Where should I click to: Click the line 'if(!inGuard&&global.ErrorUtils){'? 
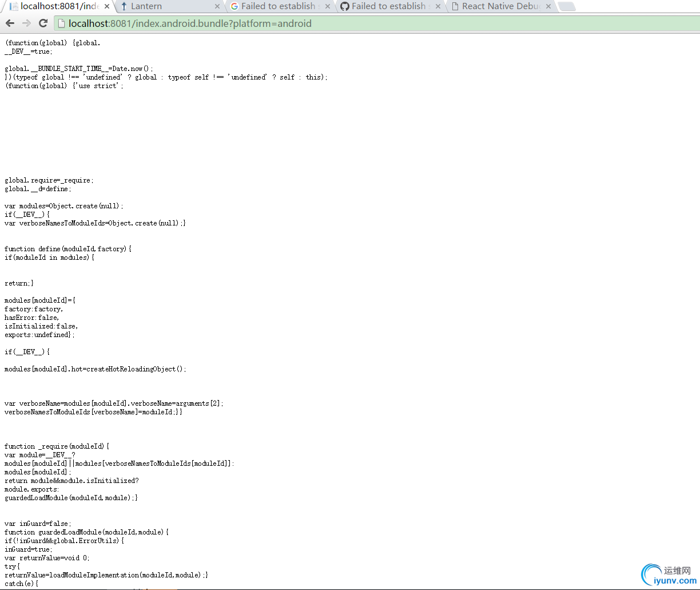point(64,541)
